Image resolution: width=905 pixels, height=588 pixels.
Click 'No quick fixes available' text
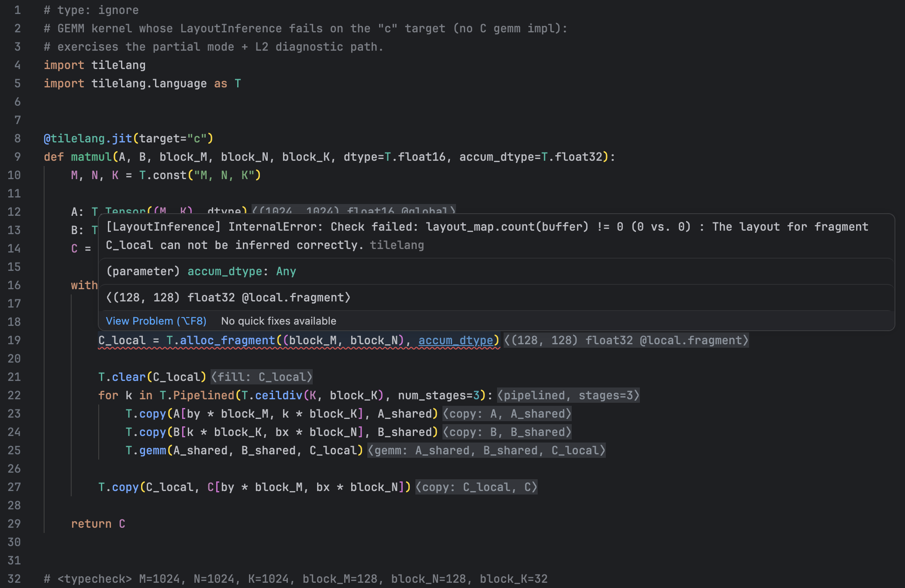(279, 321)
